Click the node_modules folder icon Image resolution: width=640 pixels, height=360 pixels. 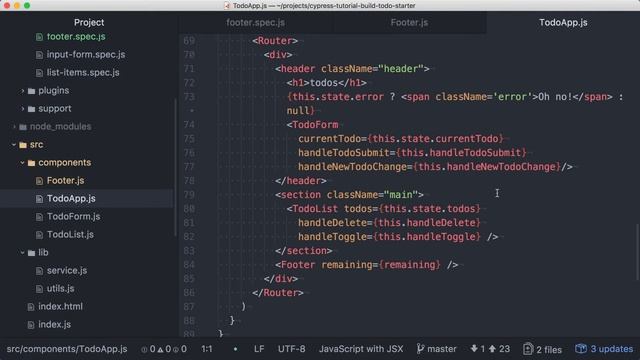(23, 127)
